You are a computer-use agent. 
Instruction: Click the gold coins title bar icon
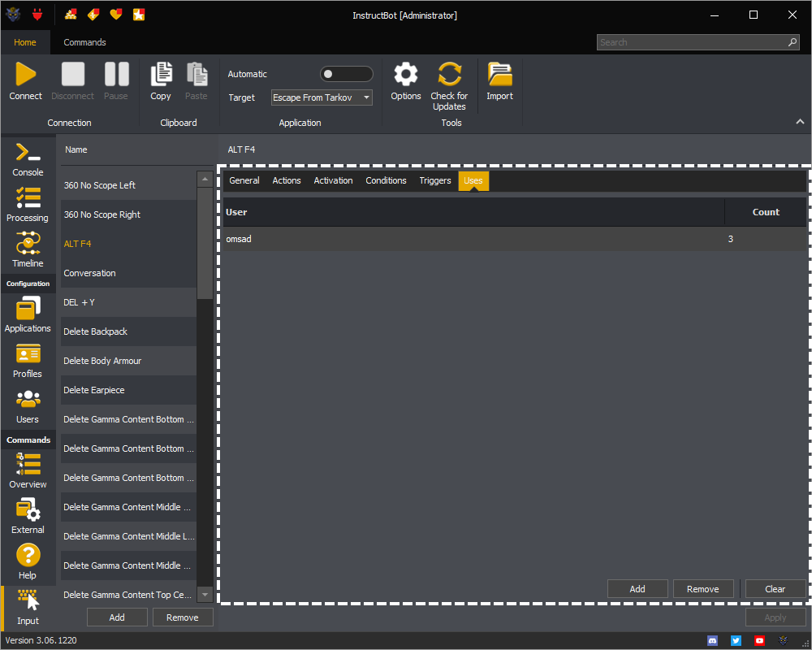pos(71,15)
